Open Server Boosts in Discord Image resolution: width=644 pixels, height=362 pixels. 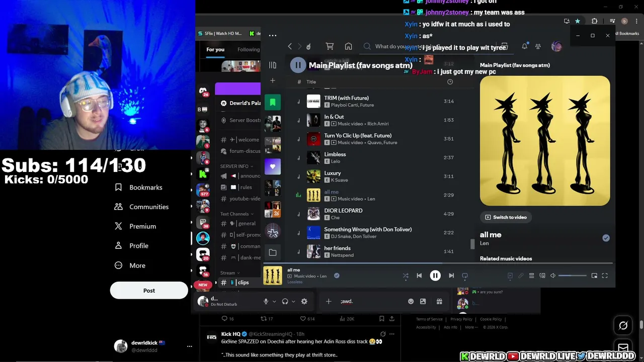240,120
